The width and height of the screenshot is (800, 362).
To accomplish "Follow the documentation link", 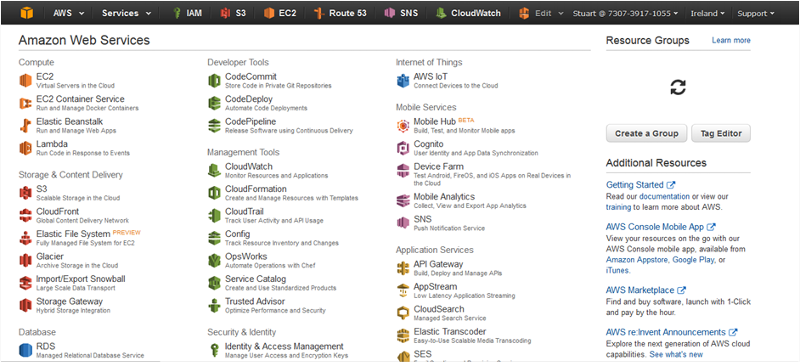I will tap(664, 196).
